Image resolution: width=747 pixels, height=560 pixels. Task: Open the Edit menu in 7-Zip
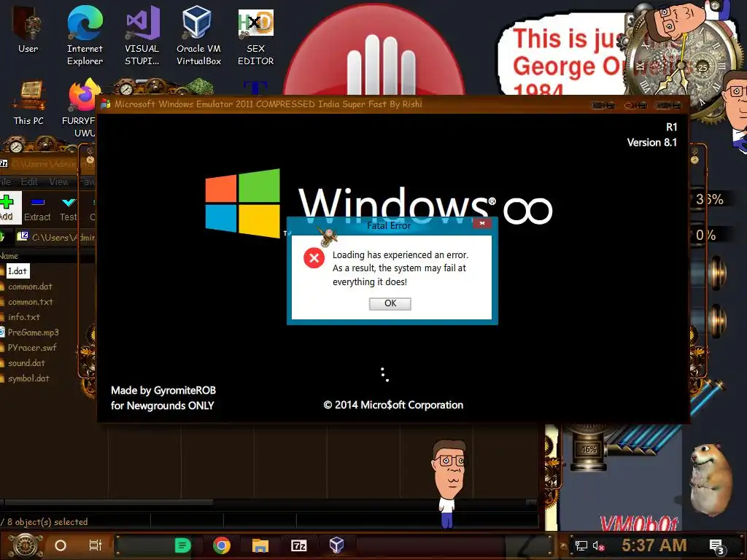click(x=29, y=182)
